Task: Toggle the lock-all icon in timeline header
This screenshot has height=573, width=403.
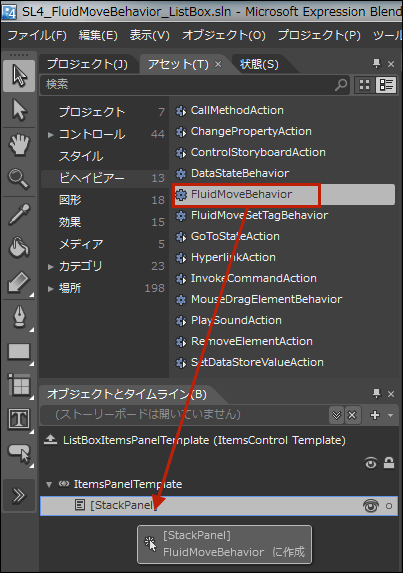Action: 389,463
